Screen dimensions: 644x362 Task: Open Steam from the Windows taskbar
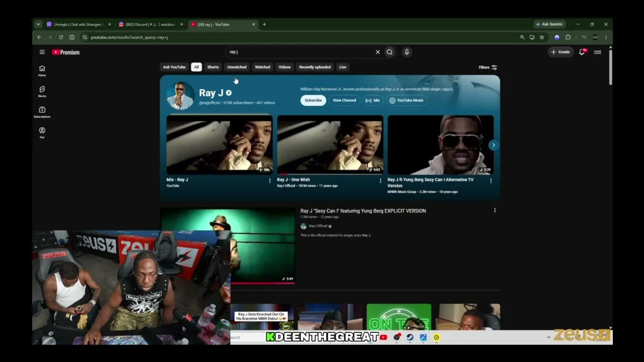pos(410,337)
